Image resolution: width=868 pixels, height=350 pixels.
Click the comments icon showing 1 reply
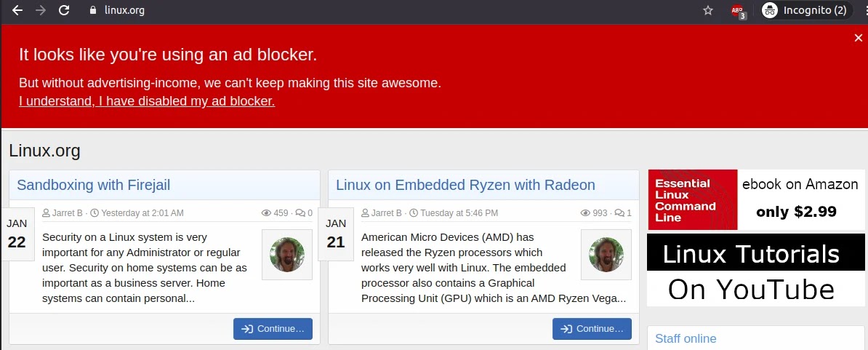coord(619,212)
